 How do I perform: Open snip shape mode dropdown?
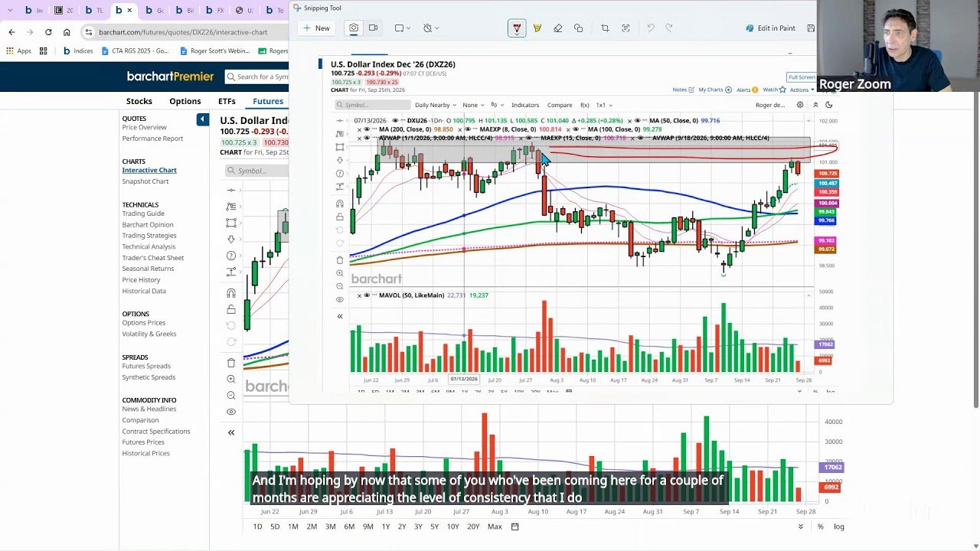tap(403, 28)
